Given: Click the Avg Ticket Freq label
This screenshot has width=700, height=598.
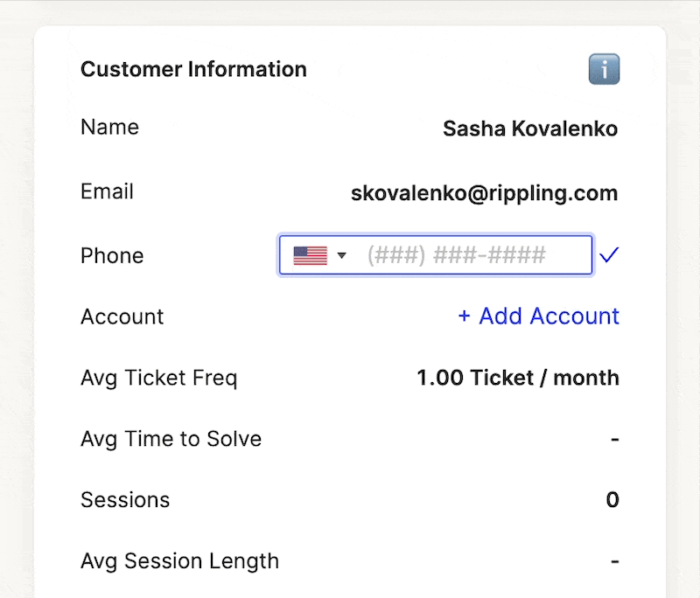Looking at the screenshot, I should tap(159, 379).
